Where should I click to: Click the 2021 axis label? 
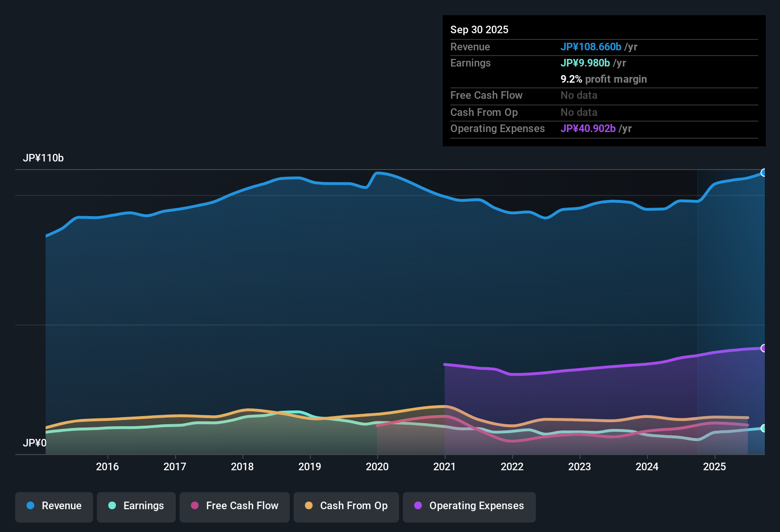[445, 467]
